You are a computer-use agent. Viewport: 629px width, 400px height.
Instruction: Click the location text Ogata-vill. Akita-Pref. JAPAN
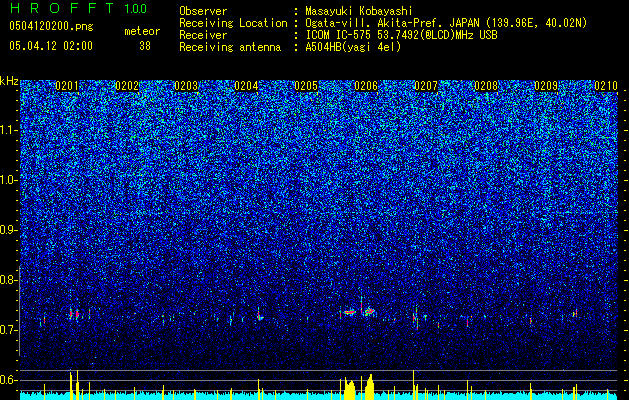393,23
